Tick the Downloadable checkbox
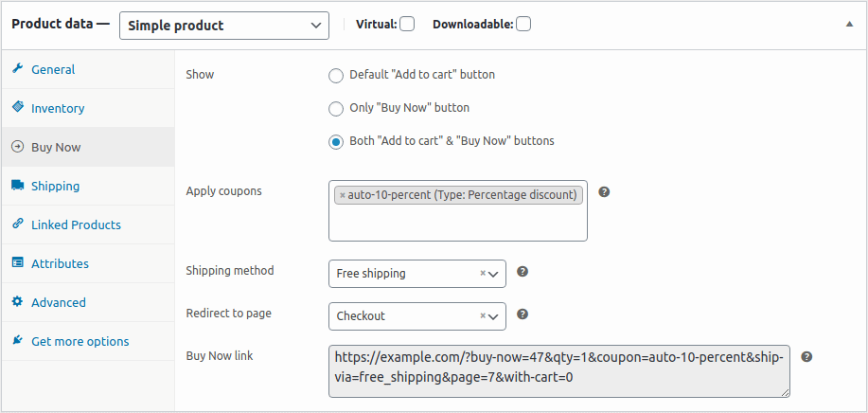868x413 pixels. [x=523, y=25]
